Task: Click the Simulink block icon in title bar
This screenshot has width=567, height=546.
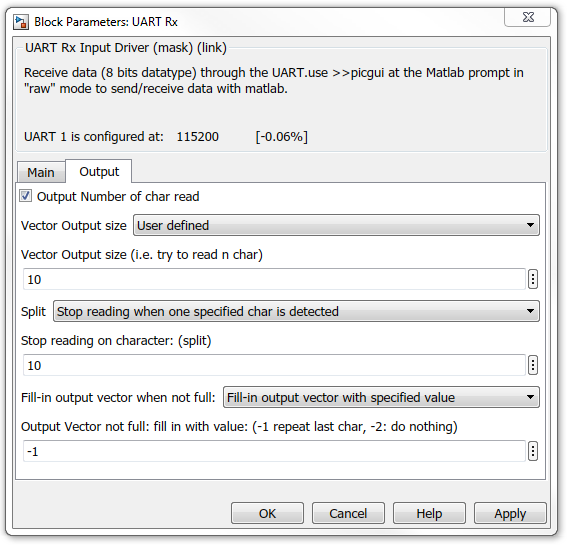Action: 21,22
